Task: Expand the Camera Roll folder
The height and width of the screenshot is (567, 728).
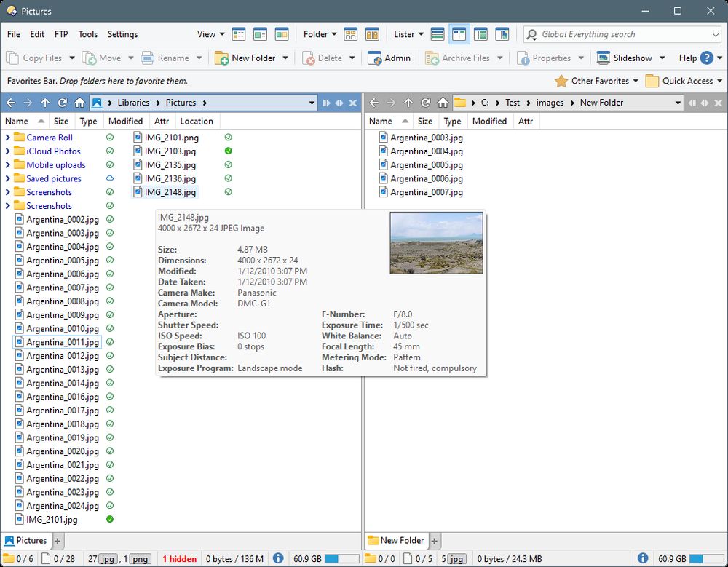Action: coord(7,138)
